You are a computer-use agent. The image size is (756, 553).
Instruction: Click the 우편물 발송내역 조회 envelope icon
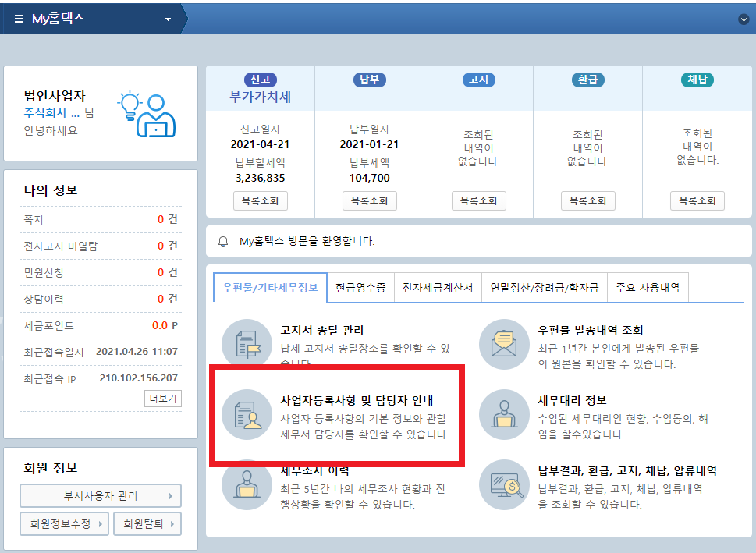[x=504, y=344]
